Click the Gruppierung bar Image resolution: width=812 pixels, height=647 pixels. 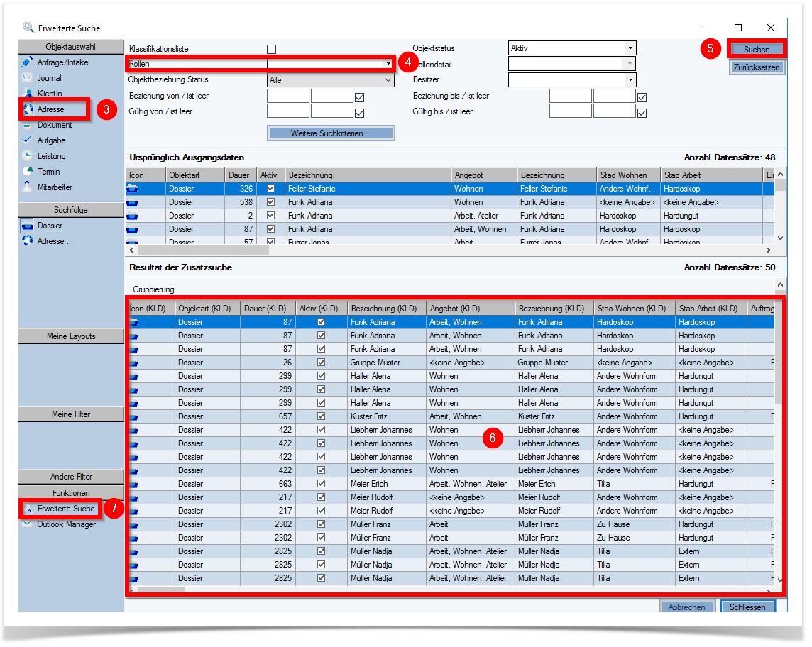click(450, 289)
